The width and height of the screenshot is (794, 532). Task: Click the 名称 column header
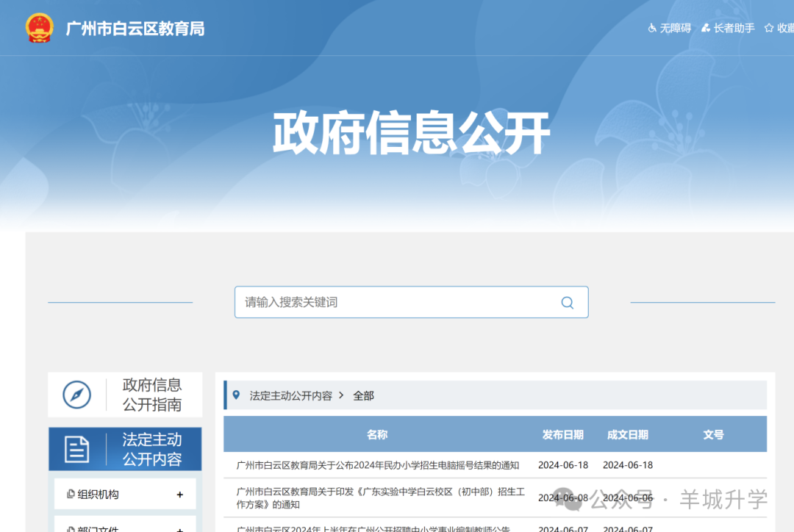pos(377,434)
